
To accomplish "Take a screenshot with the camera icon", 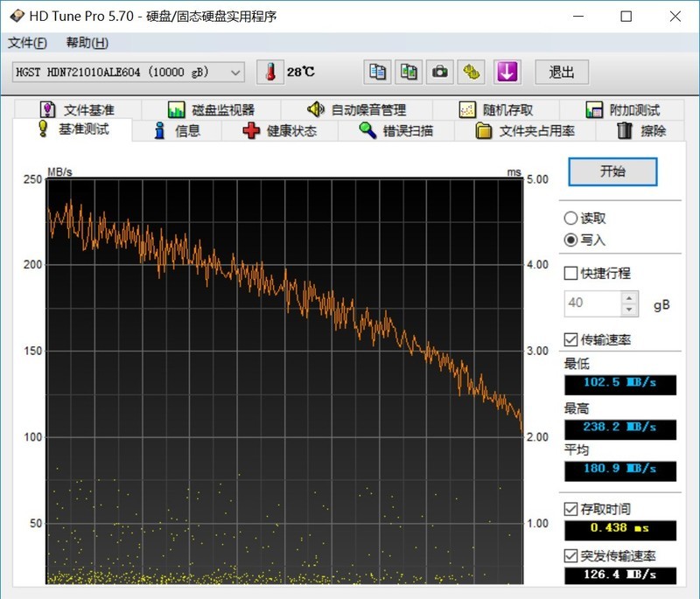I will [x=439, y=72].
